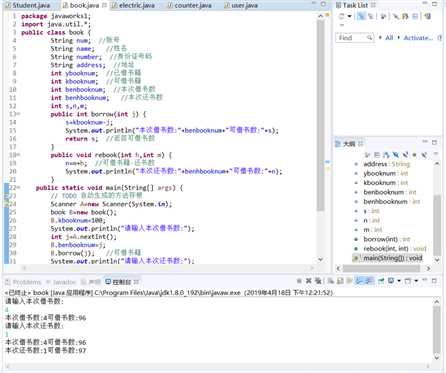
Task: Open the Javadoc tab in bottom panel
Action: point(61,282)
